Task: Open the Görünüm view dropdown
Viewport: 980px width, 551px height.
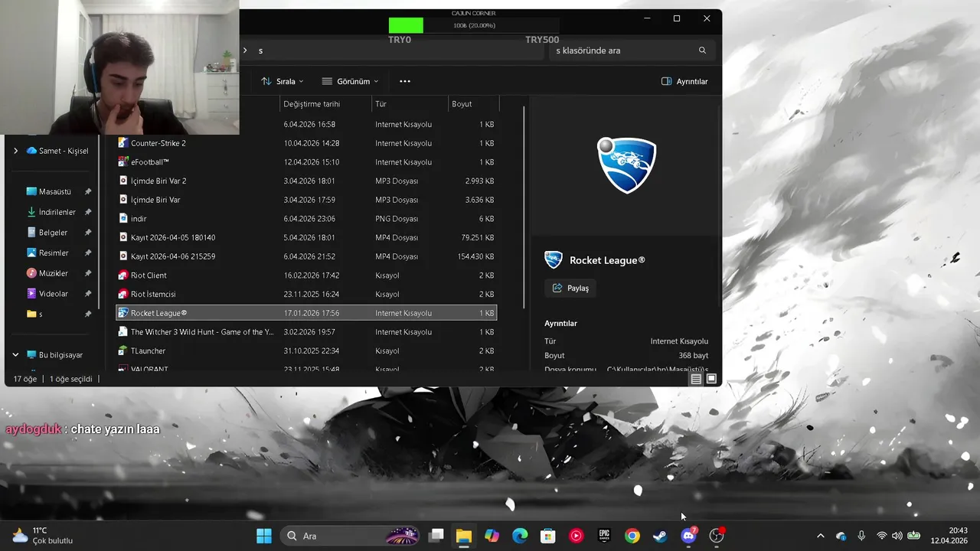Action: (350, 81)
